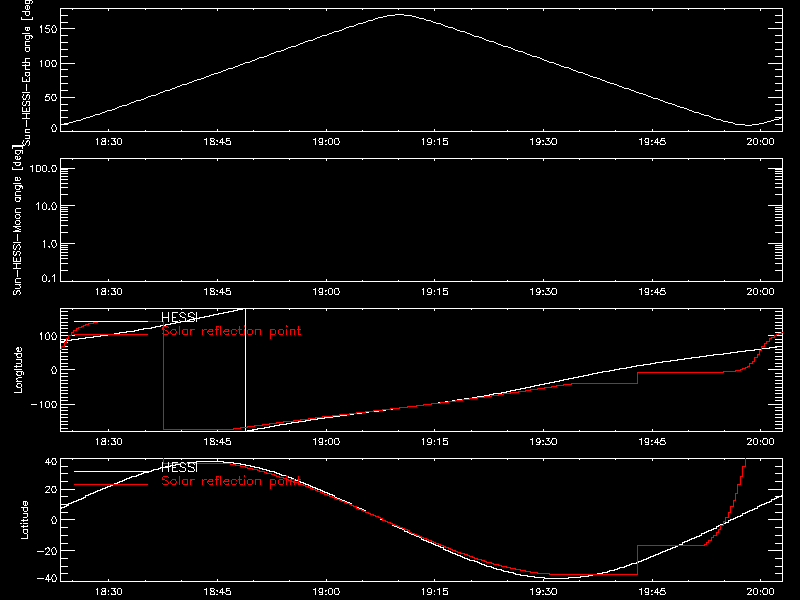
Task: Click 19:45 under the Earth angle plot
Action: coord(652,142)
